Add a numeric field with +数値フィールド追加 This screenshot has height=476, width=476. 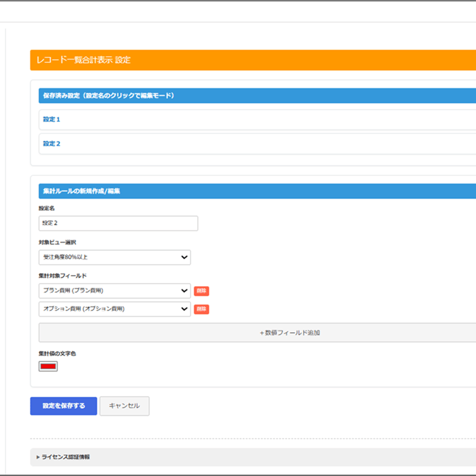click(258, 333)
